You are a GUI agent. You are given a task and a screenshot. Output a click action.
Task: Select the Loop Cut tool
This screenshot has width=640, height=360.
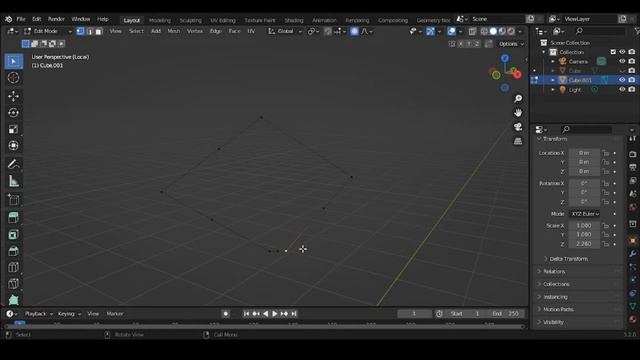pos(13,267)
